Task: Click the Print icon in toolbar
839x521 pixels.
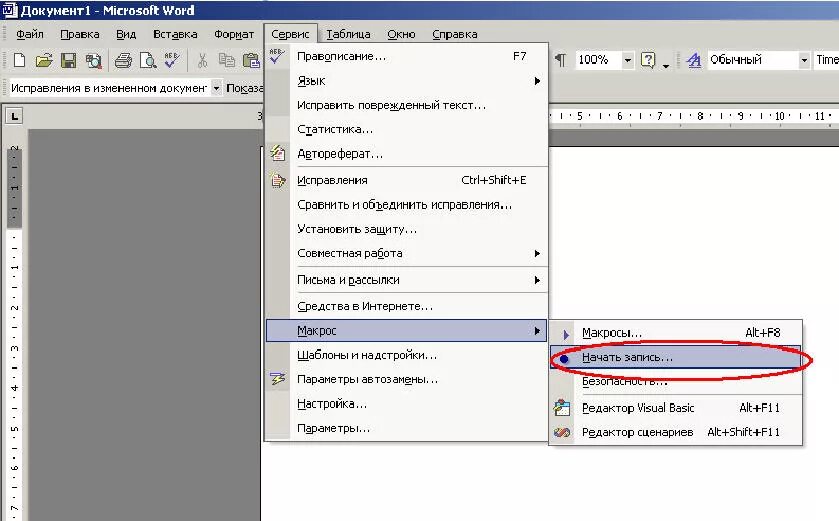Action: 124,60
